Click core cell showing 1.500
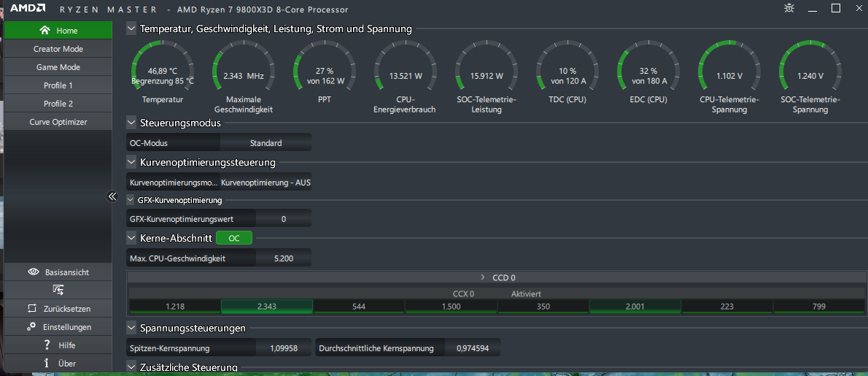The width and height of the screenshot is (868, 376). [451, 306]
